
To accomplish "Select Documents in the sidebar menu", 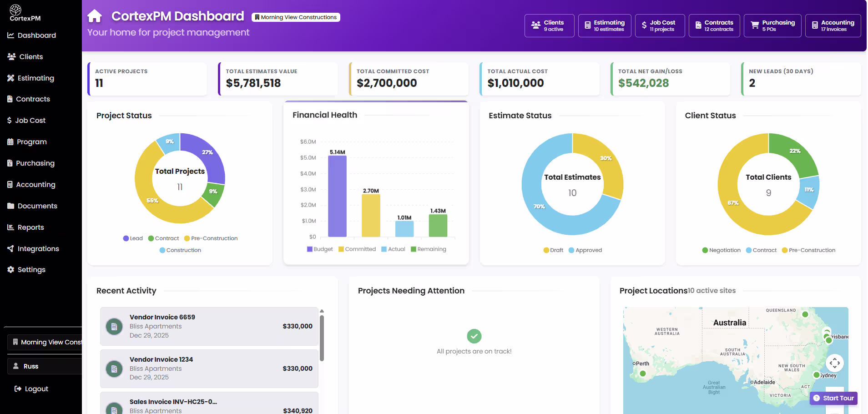I will (37, 206).
